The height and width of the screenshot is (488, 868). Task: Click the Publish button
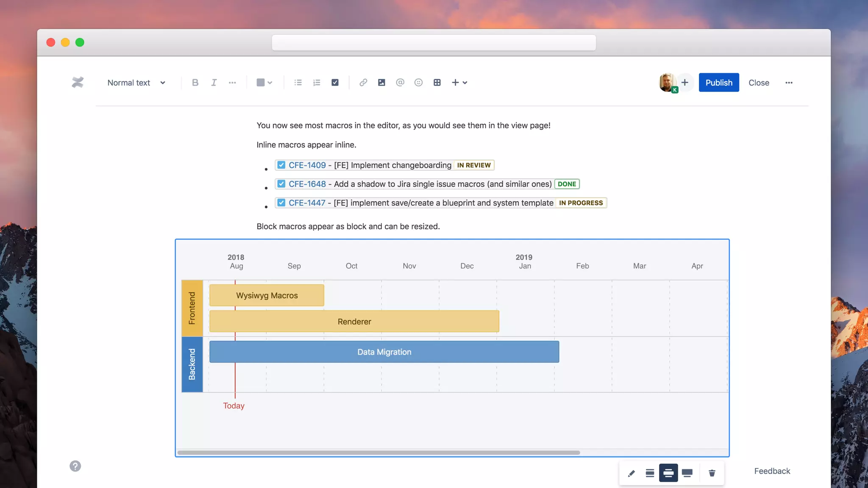click(x=718, y=83)
